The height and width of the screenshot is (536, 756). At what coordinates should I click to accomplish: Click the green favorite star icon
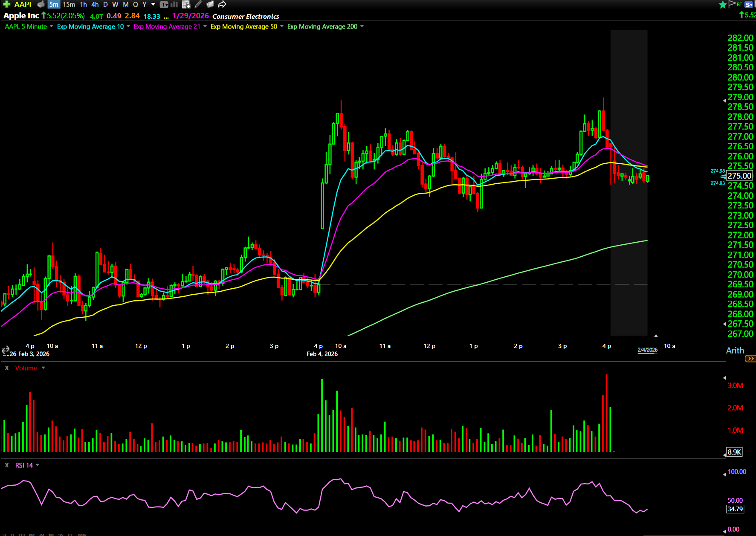point(723,4)
